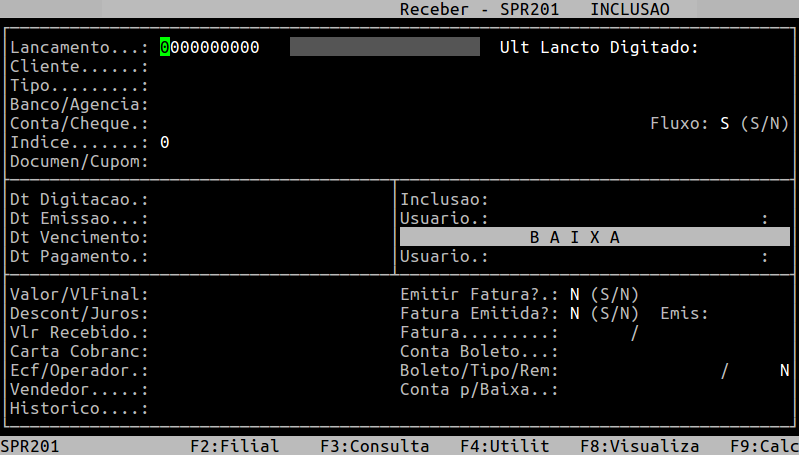
Task: Click the Boleto/Tipo/Rem N value
Action: point(784,370)
